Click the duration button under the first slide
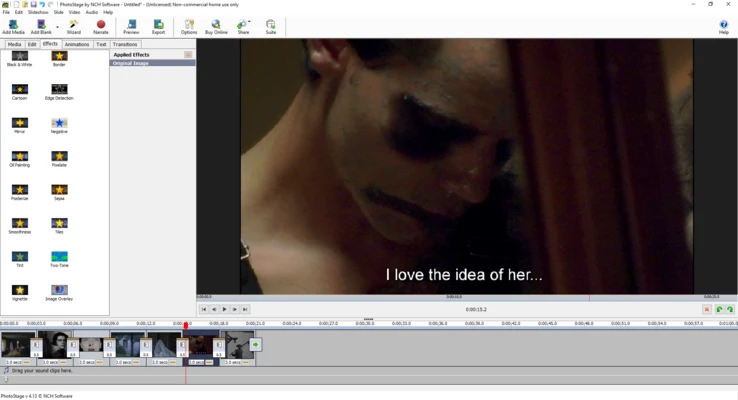 (x=27, y=362)
